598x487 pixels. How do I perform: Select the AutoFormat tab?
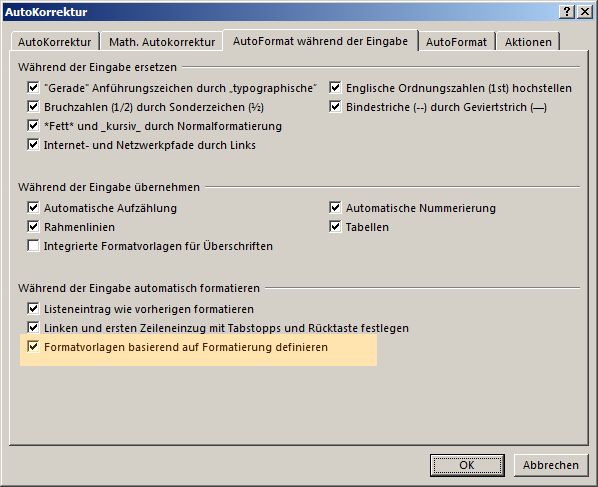pos(456,42)
